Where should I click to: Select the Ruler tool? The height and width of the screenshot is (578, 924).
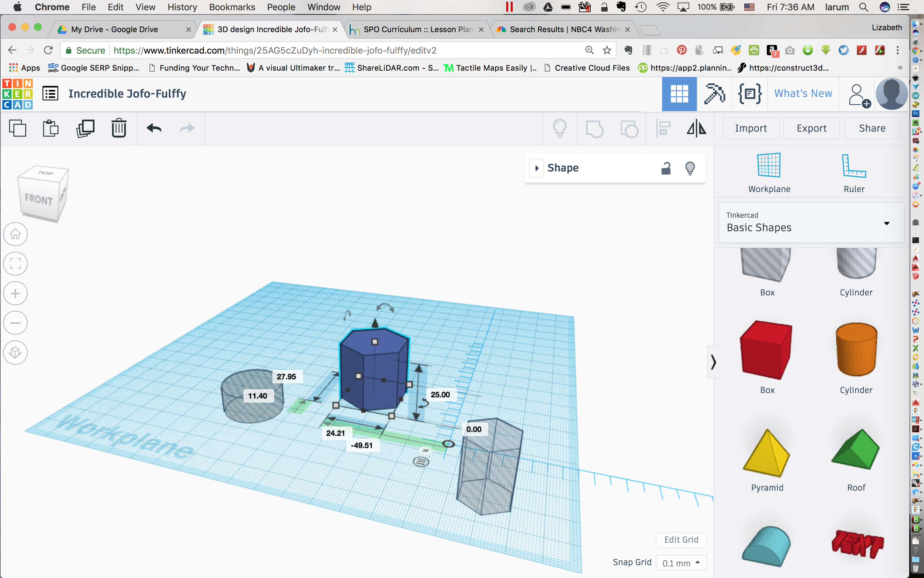[x=854, y=173]
